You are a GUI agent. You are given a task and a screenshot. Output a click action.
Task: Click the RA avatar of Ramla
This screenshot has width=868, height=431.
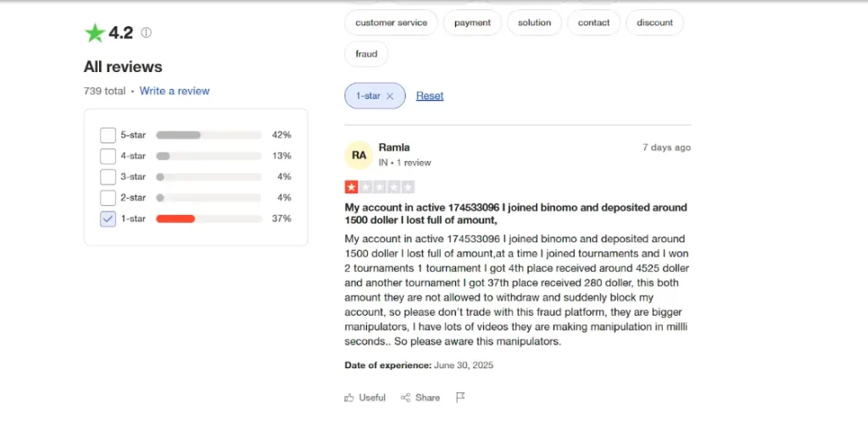click(x=359, y=155)
